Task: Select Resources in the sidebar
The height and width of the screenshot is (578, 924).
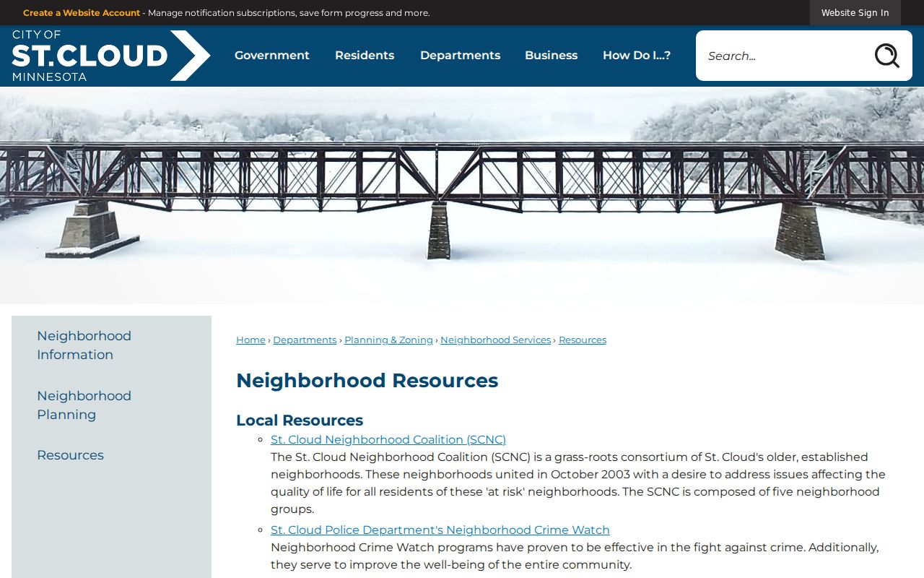Action: coord(111,455)
